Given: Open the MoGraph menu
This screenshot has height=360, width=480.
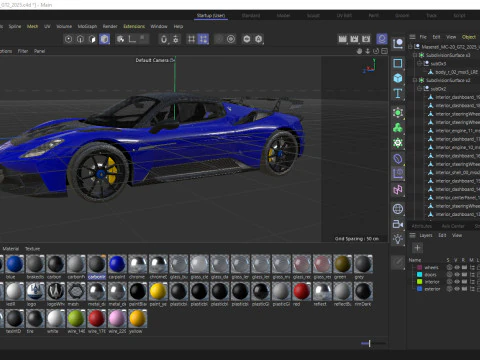Looking at the screenshot, I should point(87,26).
